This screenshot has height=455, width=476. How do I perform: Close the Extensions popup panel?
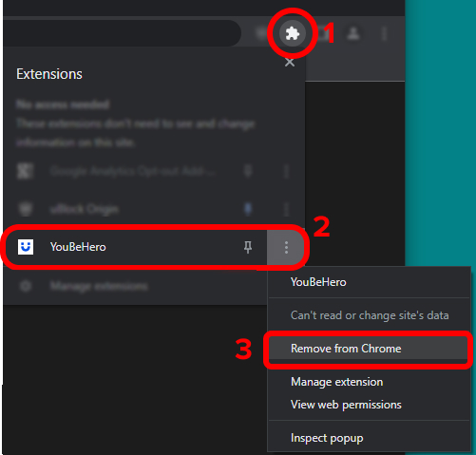290,63
